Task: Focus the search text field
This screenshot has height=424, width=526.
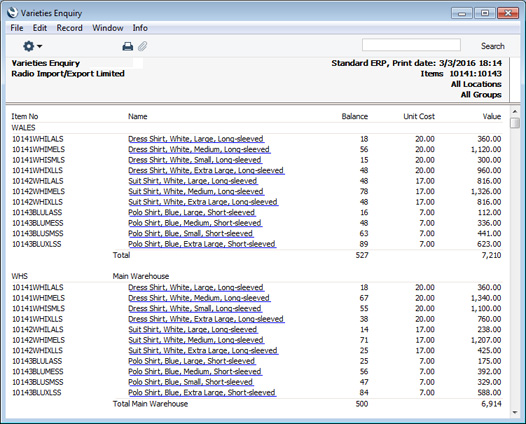Action: point(411,45)
